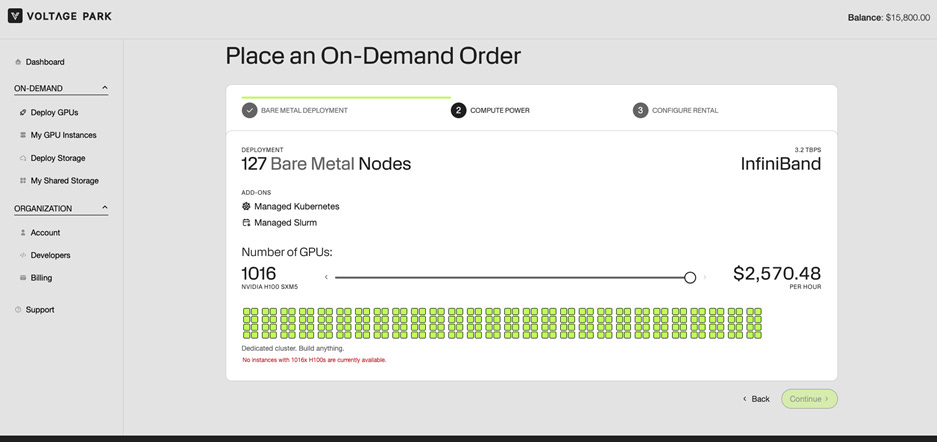
Task: Open My Shared Storage
Action: (x=65, y=180)
